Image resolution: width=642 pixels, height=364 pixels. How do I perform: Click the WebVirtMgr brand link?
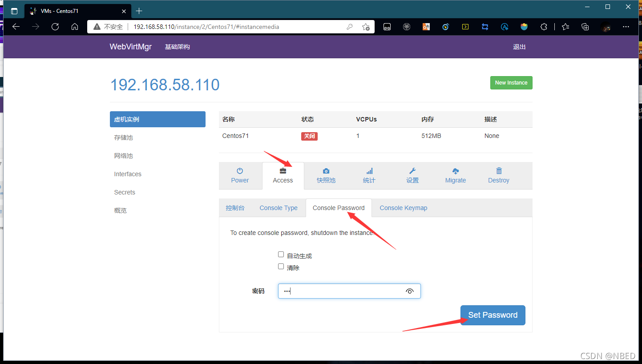pos(131,47)
